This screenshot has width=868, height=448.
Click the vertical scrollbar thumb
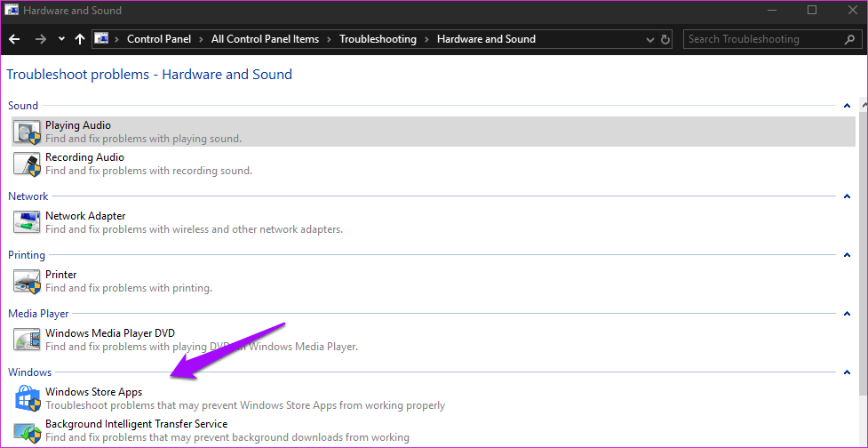tap(864, 252)
